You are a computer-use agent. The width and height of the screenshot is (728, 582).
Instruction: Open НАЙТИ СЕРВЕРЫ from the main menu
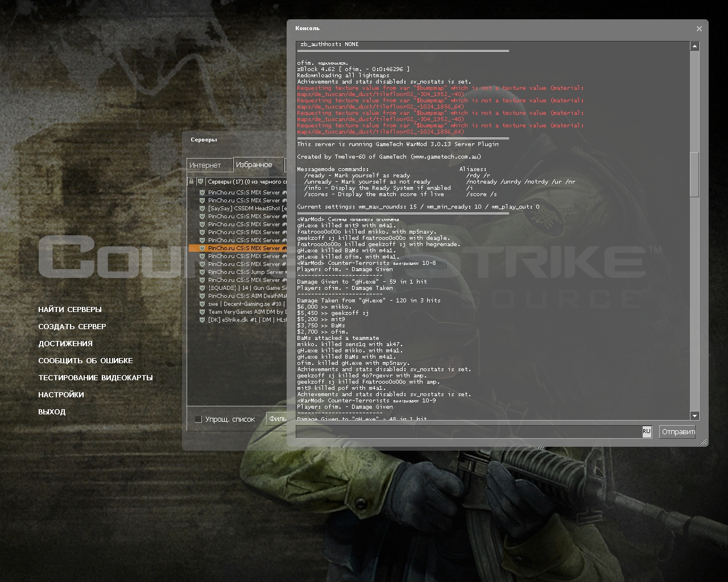70,310
